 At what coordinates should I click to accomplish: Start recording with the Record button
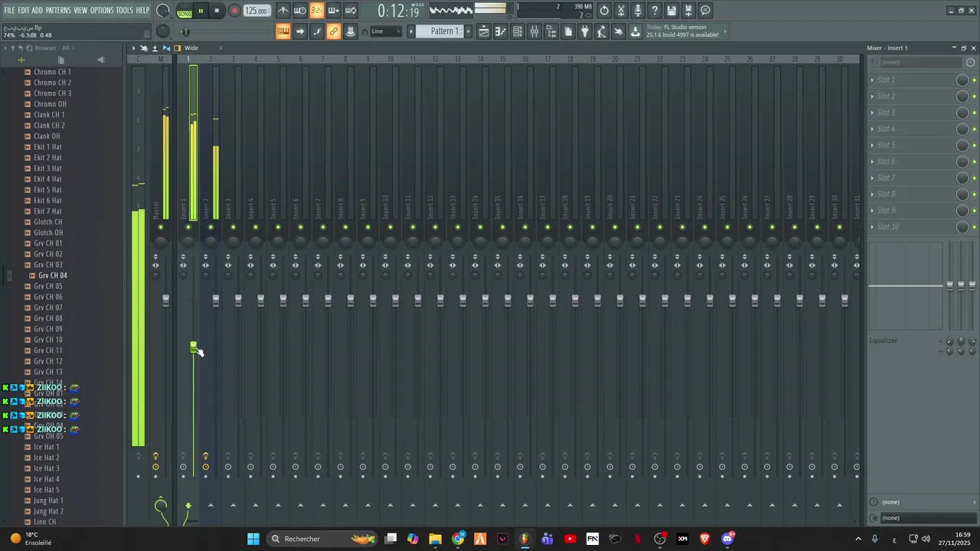[x=234, y=11]
